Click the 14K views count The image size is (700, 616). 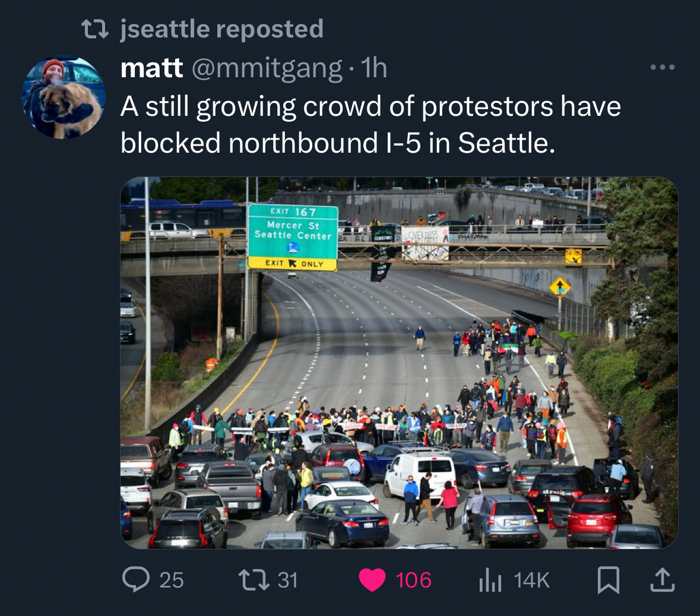point(531,580)
